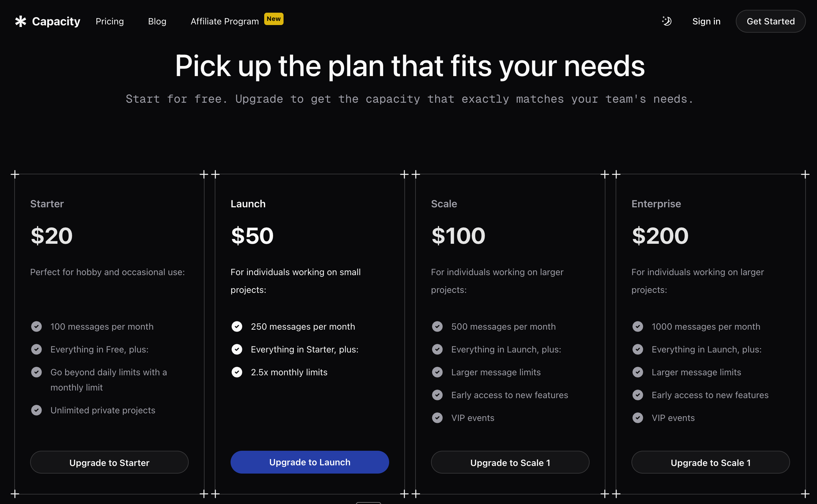Click the Capacity asterisk logo
Image resolution: width=817 pixels, height=504 pixels.
[20, 21]
